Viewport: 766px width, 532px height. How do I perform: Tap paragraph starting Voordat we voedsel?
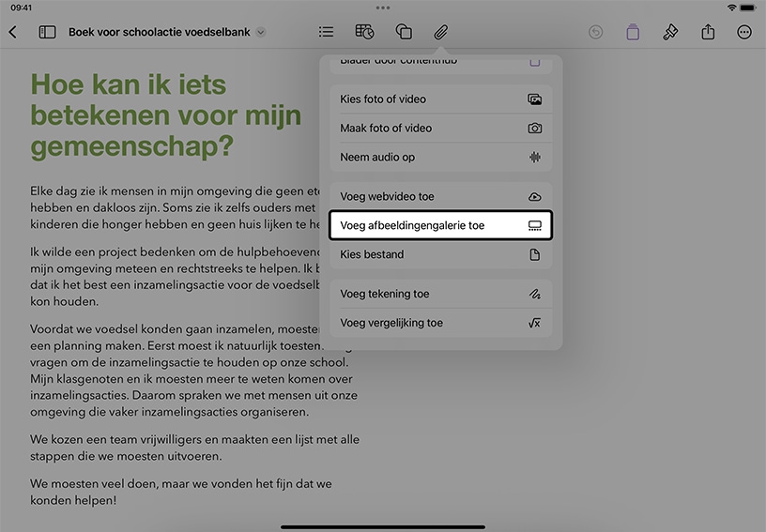click(x=193, y=371)
